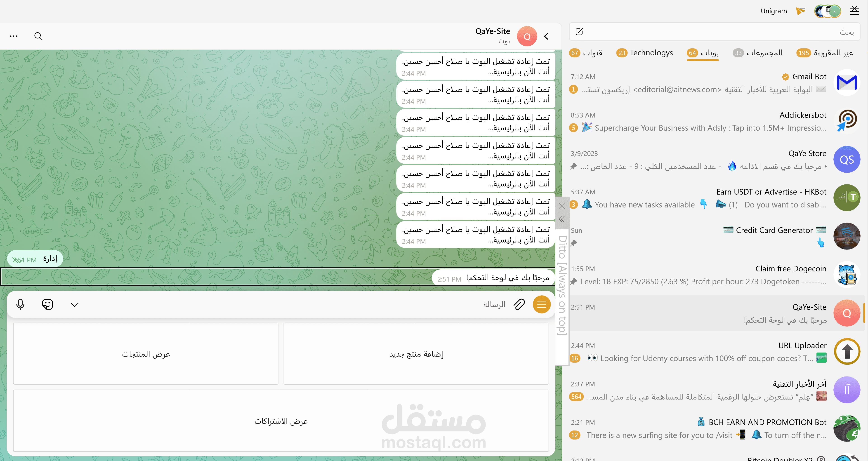Collapse the bot keyboard with the chevron

74,305
